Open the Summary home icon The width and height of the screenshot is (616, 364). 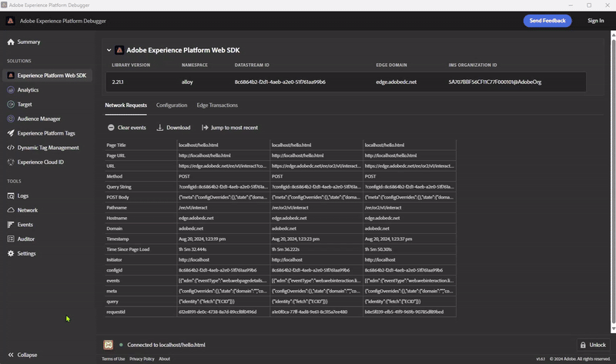coord(11,42)
